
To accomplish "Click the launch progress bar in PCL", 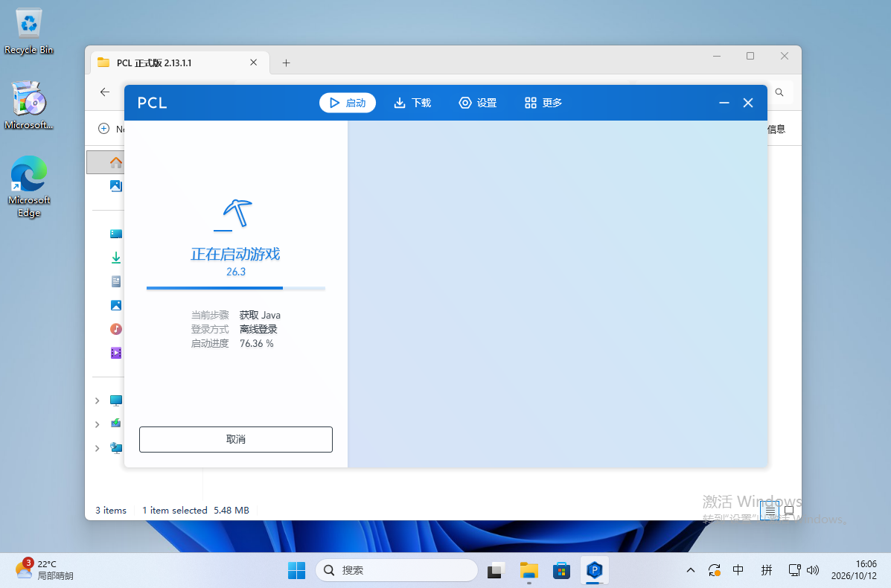I will pyautogui.click(x=236, y=288).
